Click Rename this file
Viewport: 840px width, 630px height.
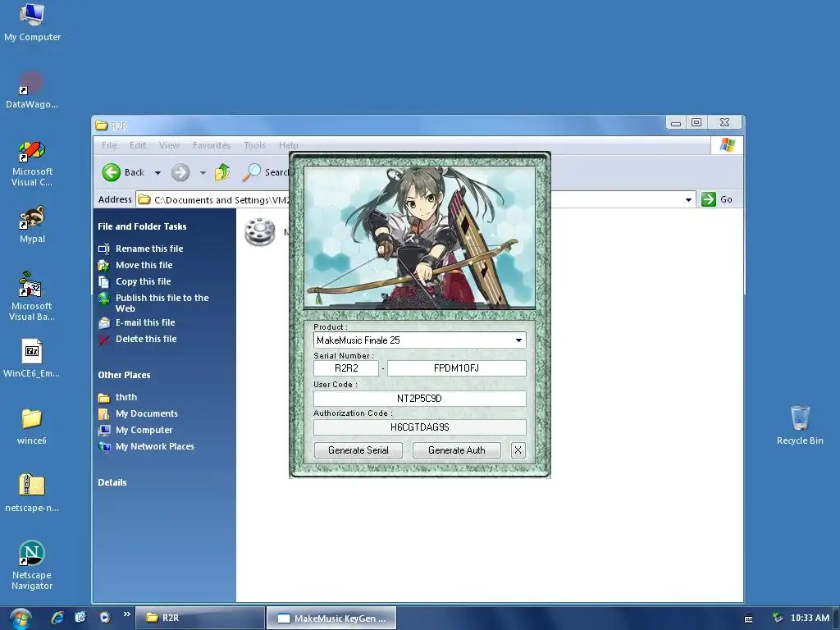(149, 249)
